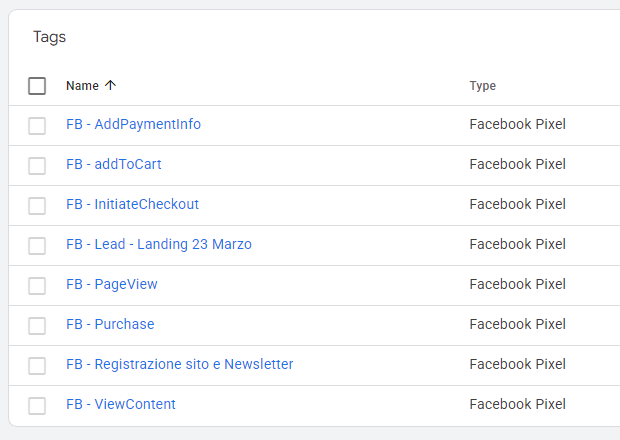Sort by the Type column header
620x440 pixels.
(x=482, y=86)
